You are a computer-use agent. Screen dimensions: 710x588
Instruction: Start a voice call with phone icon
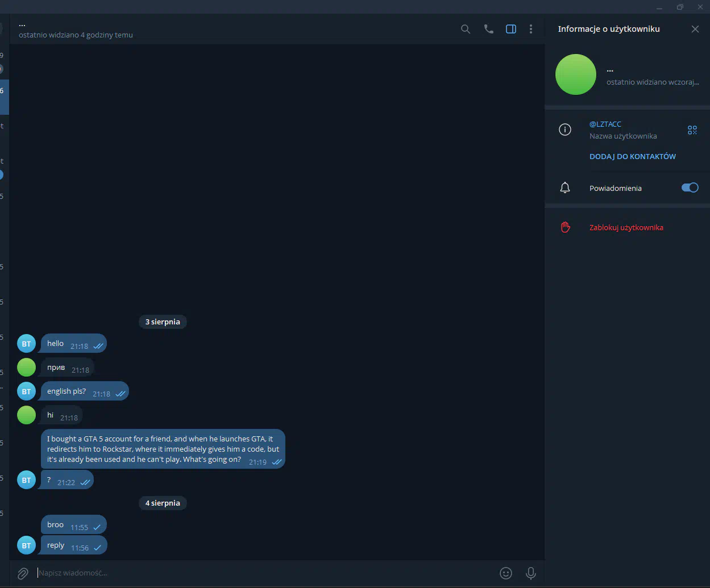point(489,29)
